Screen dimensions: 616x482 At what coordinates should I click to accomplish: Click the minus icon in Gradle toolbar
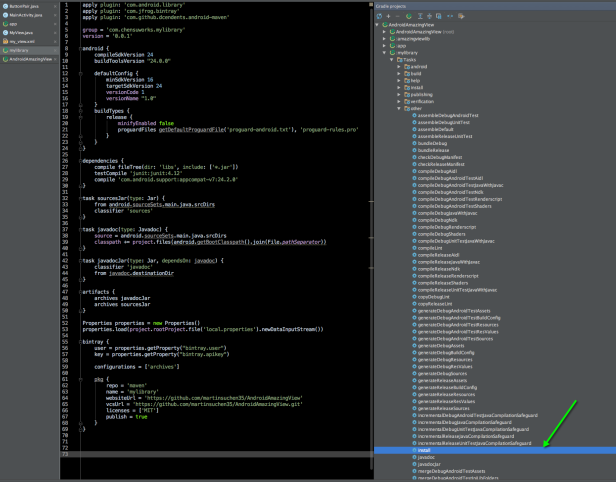point(398,17)
